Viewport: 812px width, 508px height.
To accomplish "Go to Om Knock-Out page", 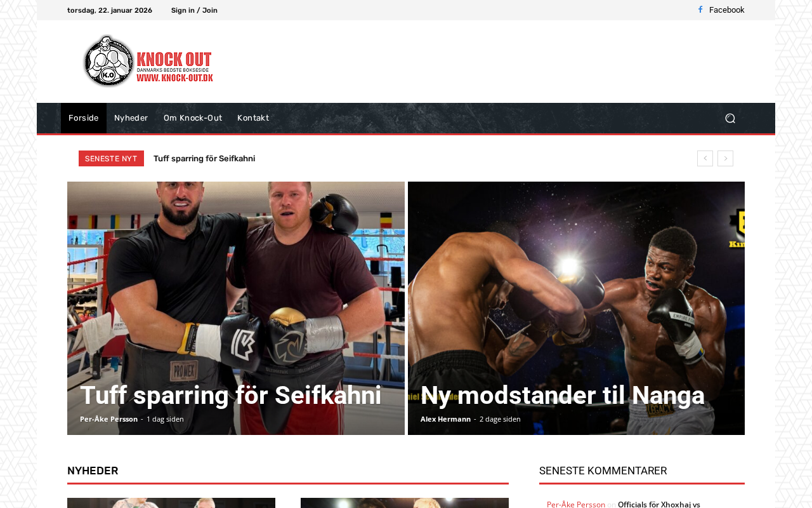I will (193, 118).
